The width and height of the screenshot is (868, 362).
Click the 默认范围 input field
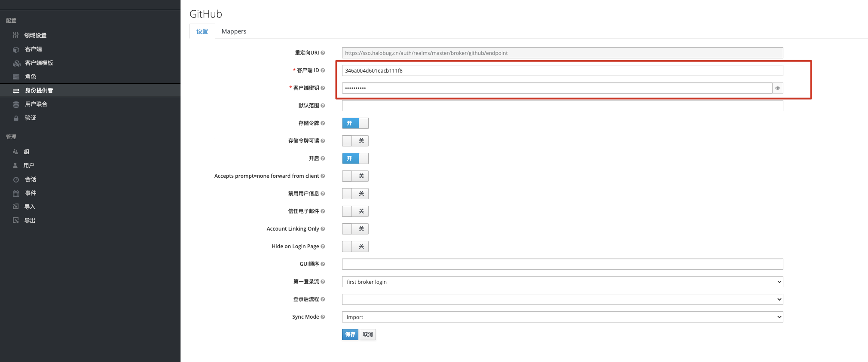coord(562,106)
